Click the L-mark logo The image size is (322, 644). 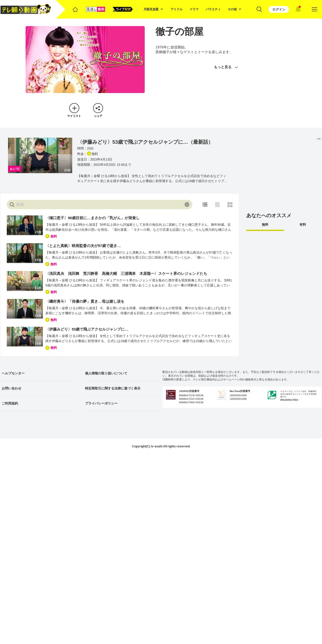click(x=272, y=395)
